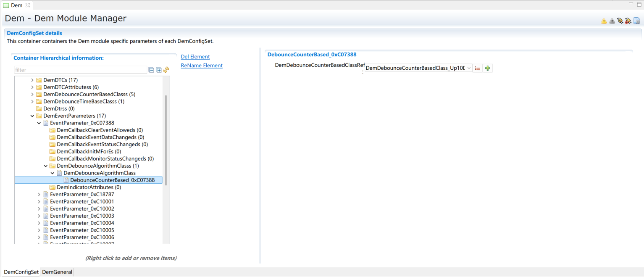The height and width of the screenshot is (277, 644).
Task: Click the tree vertical scrollbar
Action: [166, 139]
